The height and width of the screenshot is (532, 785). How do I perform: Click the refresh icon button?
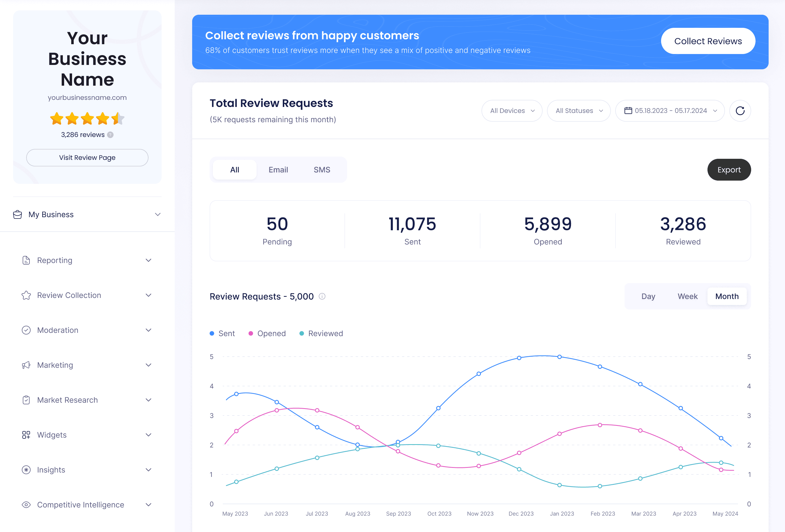click(740, 111)
